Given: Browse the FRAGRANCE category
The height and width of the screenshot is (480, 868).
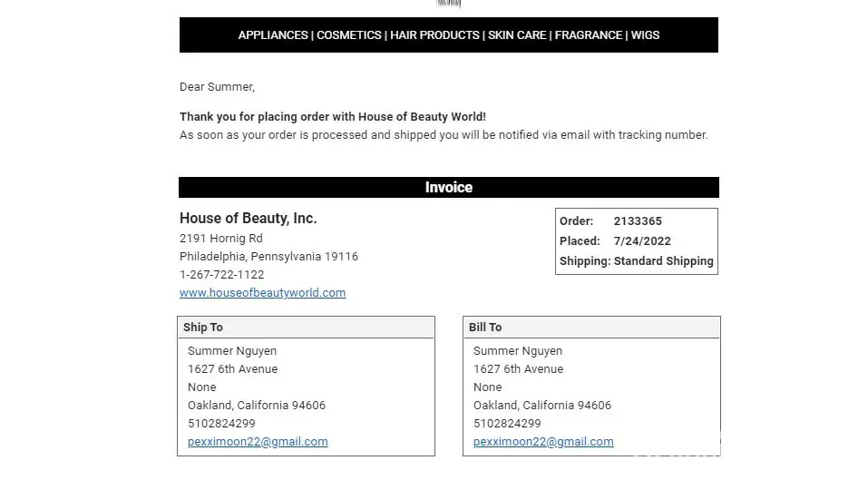Looking at the screenshot, I should (589, 35).
